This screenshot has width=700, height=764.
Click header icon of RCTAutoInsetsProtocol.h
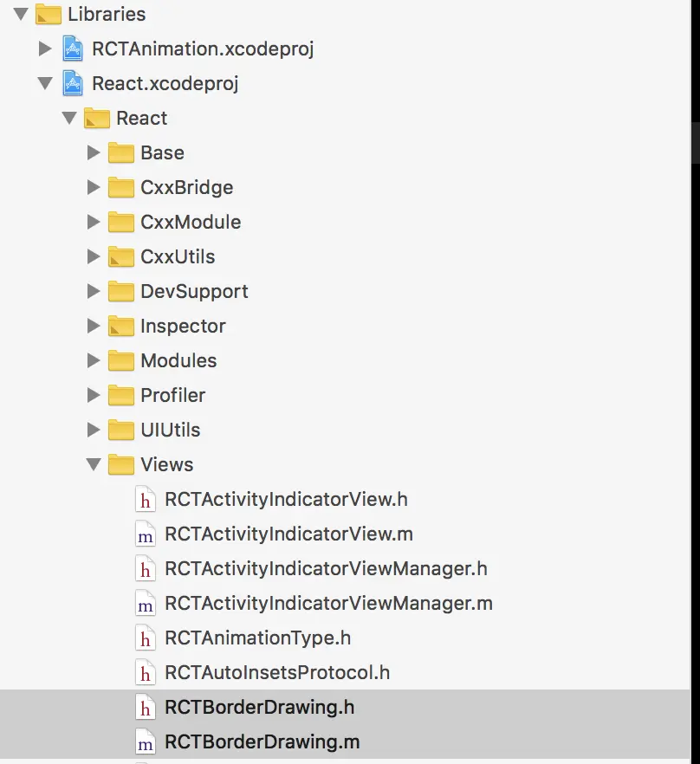coord(146,672)
